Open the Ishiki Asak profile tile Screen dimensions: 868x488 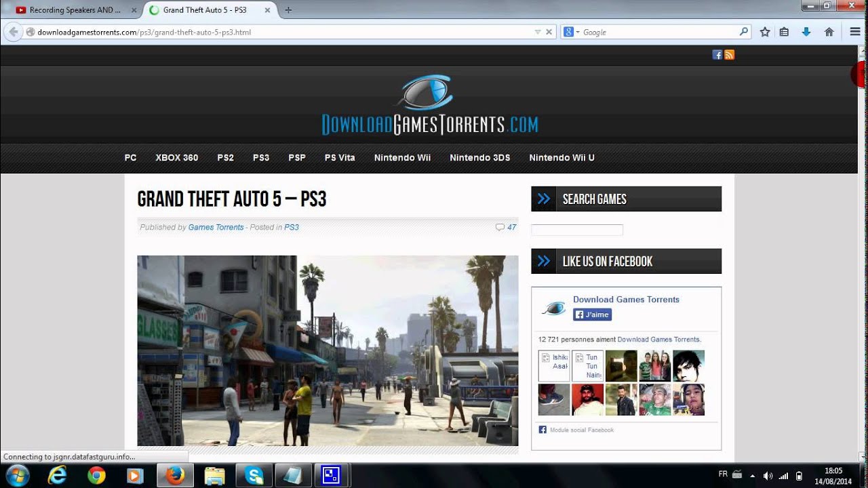554,366
